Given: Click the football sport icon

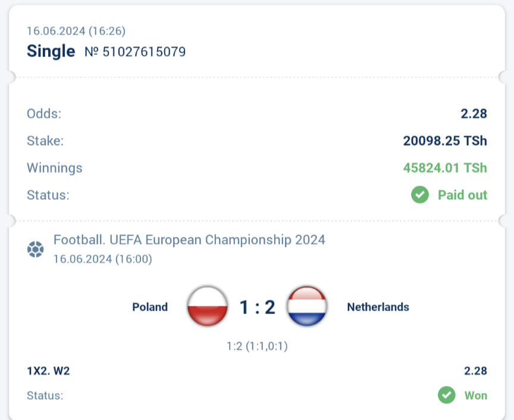Looking at the screenshot, I should [x=36, y=249].
